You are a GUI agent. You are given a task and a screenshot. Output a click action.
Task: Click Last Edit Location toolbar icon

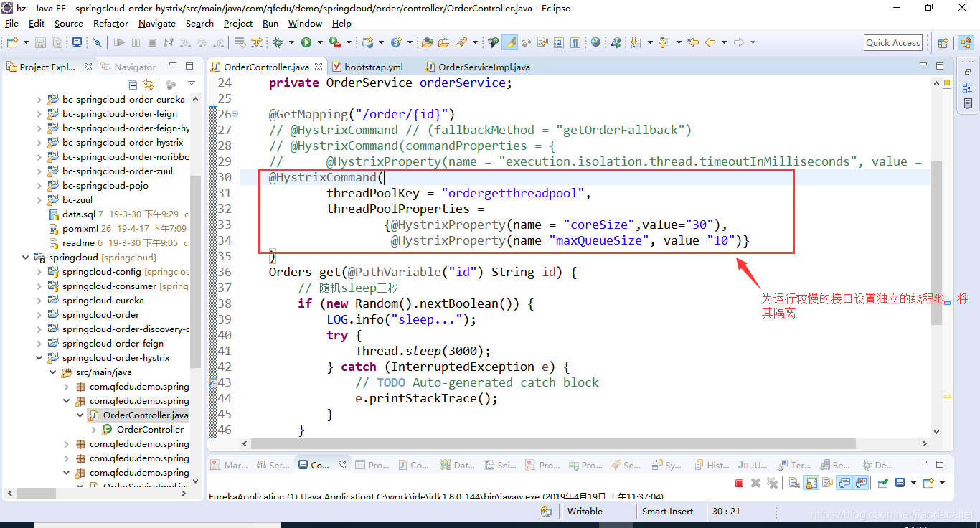click(x=693, y=43)
